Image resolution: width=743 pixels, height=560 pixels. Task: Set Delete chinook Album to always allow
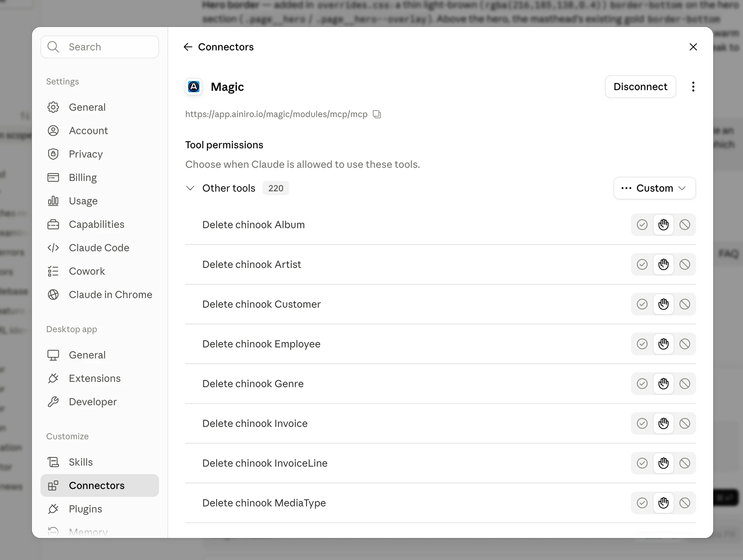click(x=642, y=225)
